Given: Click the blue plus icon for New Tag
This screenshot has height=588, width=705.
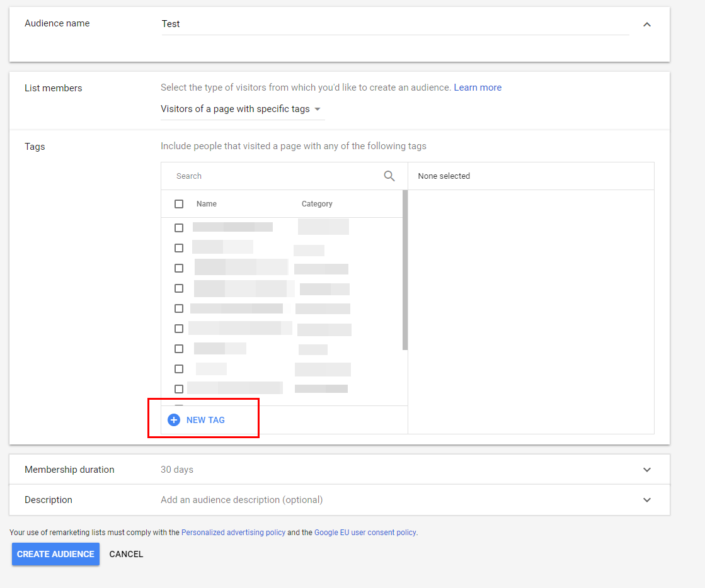Looking at the screenshot, I should tap(174, 420).
